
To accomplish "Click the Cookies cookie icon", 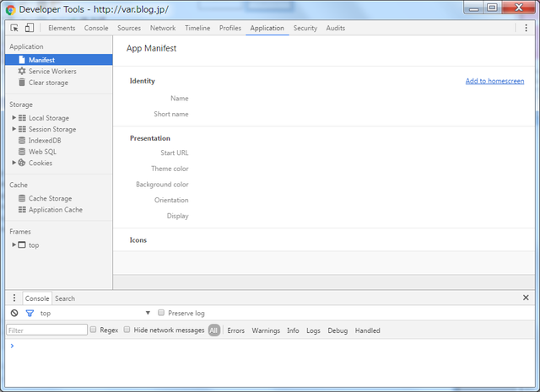I will click(22, 163).
